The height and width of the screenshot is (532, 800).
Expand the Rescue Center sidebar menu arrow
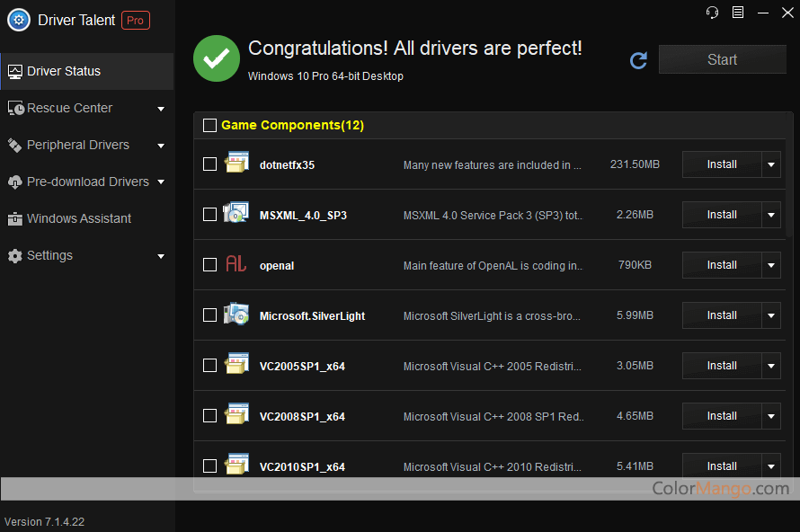pos(161,109)
